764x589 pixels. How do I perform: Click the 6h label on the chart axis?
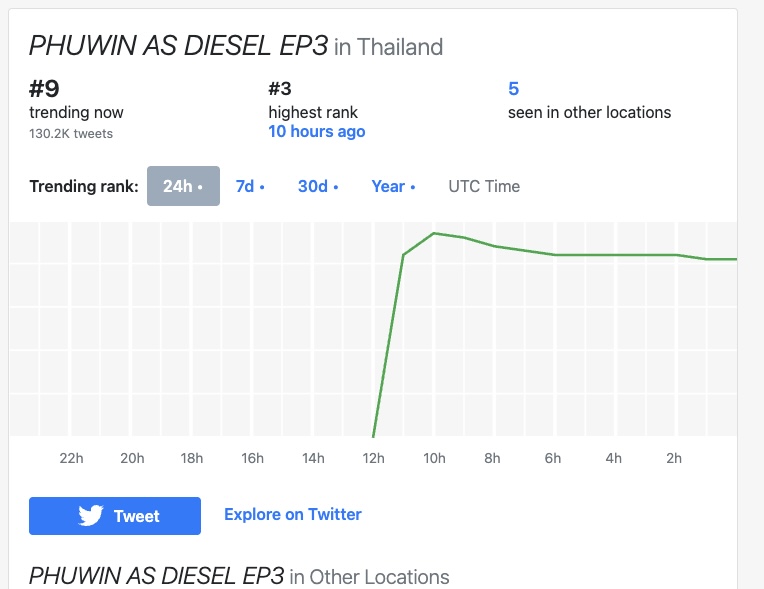click(x=553, y=458)
